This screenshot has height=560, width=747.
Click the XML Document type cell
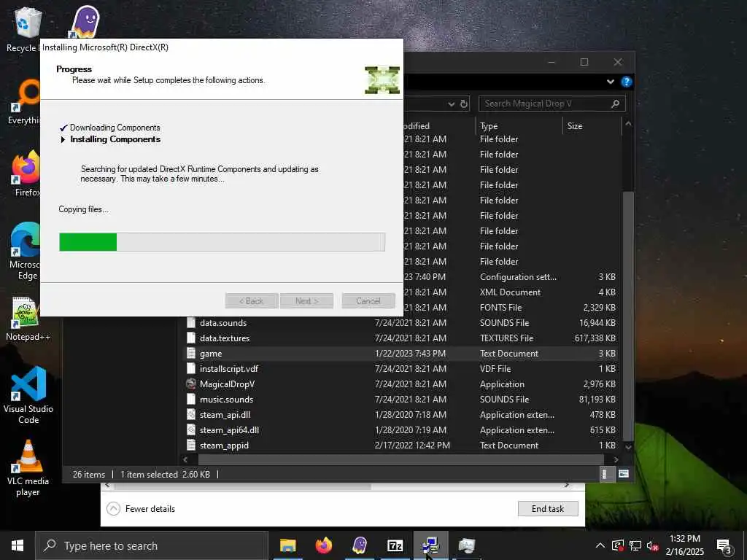(x=510, y=292)
